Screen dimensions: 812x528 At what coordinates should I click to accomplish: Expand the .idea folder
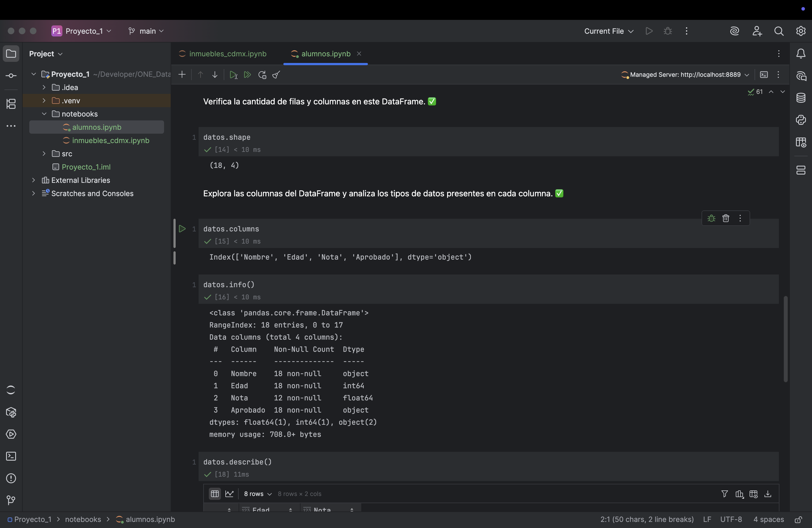click(44, 87)
